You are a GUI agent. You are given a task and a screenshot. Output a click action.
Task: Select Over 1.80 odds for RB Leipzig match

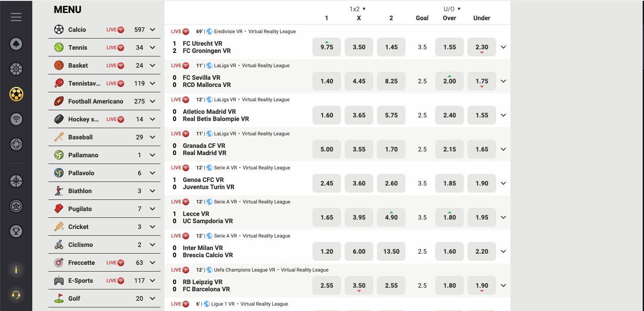point(449,285)
